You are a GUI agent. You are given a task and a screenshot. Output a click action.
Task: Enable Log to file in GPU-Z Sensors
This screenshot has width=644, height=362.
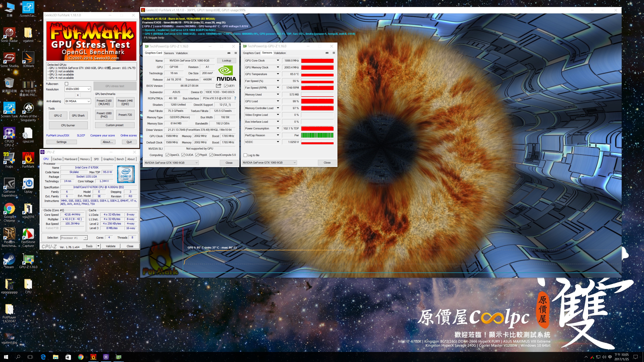[x=245, y=155]
